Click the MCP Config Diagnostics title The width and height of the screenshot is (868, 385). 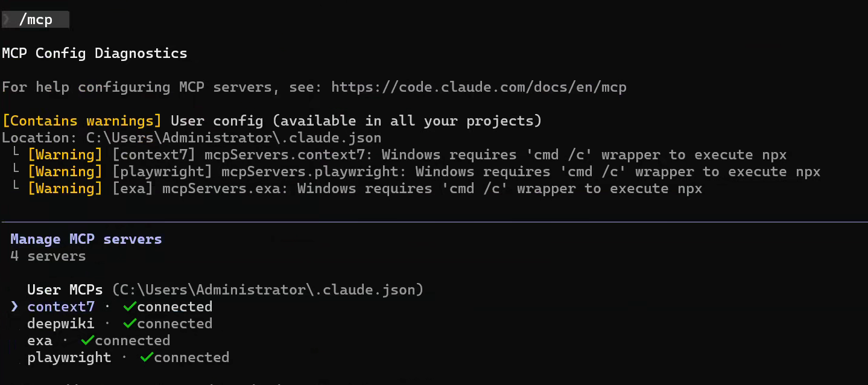click(95, 53)
